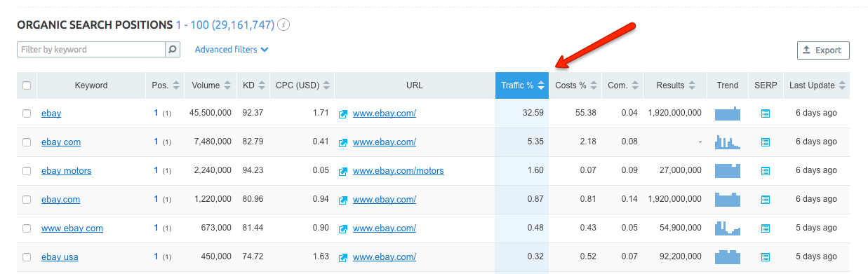868x274 pixels.
Task: Open the ebay keyword link
Action: click(51, 114)
